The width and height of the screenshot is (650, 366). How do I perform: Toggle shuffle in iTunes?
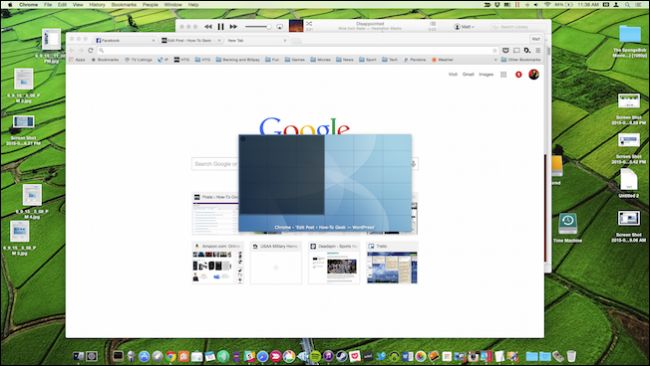pos(309,24)
